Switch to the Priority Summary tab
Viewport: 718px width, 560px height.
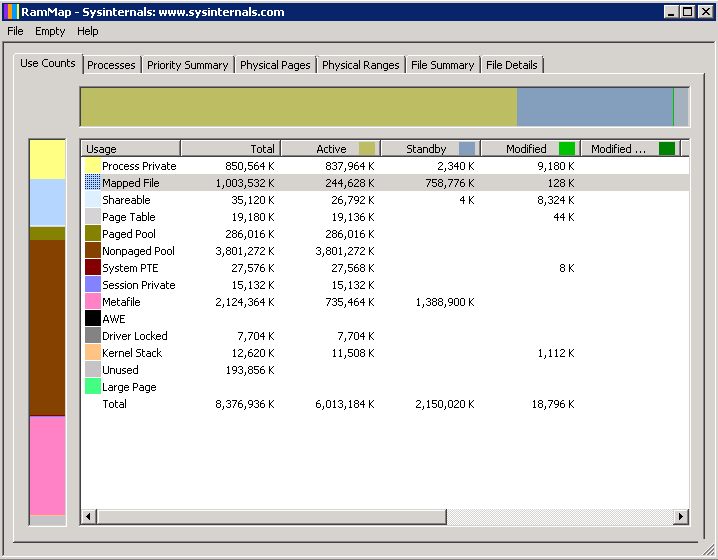point(187,65)
